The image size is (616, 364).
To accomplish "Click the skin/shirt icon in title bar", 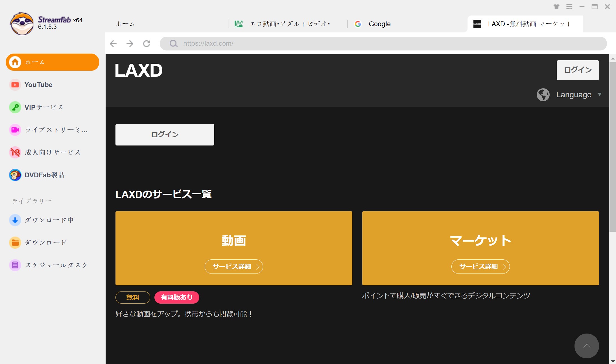I will pos(556,7).
